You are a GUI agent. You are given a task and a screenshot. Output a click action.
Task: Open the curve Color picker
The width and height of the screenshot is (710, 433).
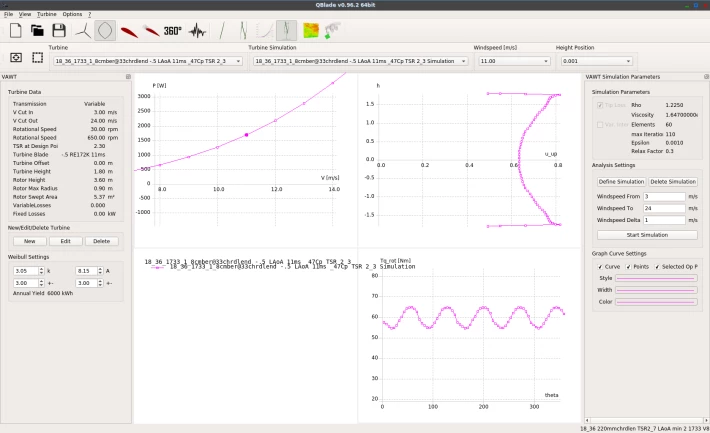[656, 302]
